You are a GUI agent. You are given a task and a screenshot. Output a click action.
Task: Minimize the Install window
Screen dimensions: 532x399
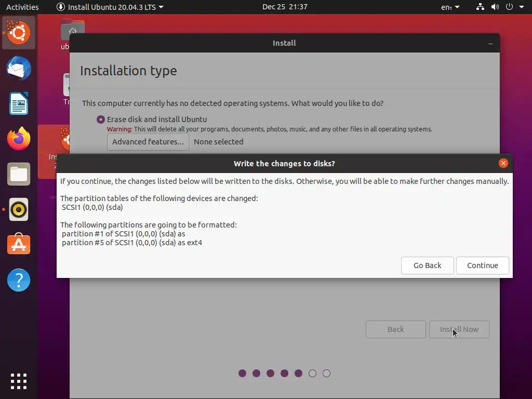coord(490,44)
